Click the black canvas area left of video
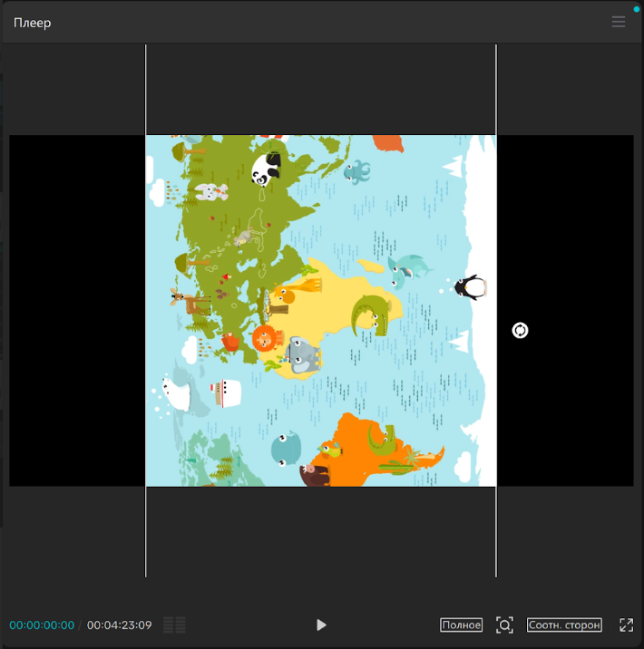 [x=77, y=310]
